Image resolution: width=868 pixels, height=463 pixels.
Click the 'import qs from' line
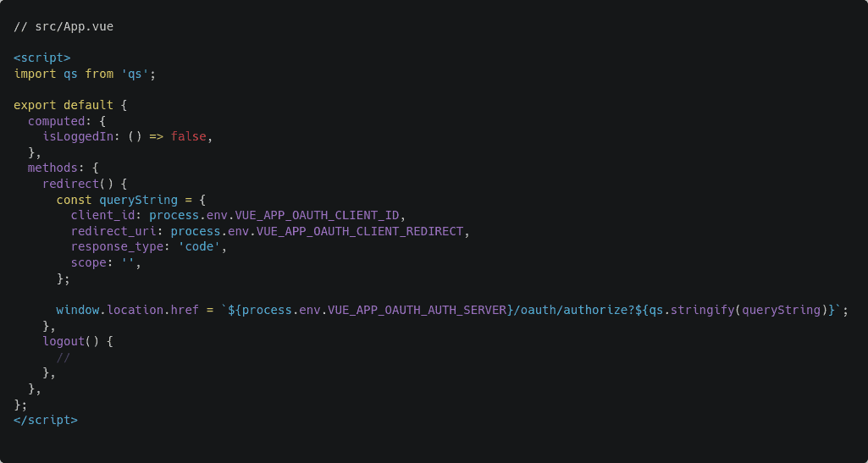(85, 74)
